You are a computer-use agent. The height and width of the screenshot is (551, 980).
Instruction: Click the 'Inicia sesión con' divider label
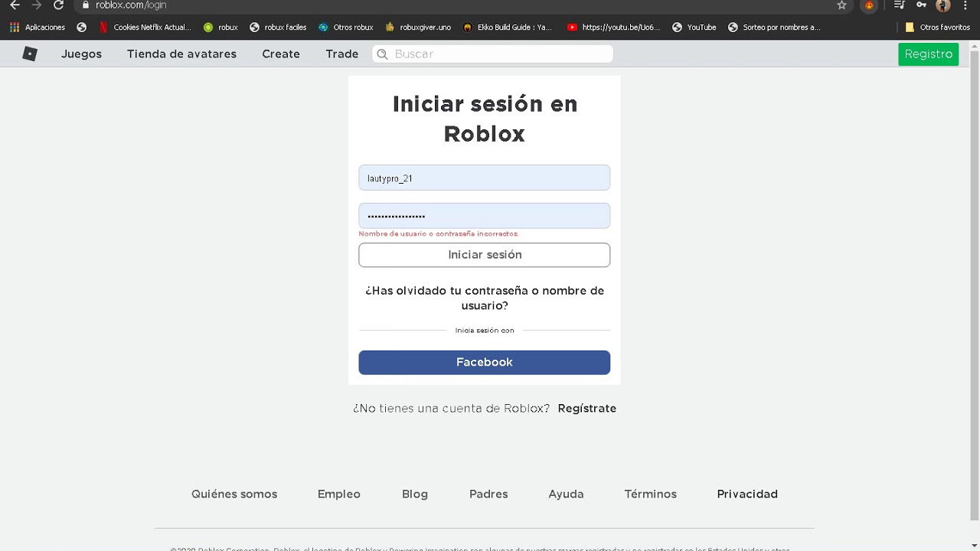485,330
